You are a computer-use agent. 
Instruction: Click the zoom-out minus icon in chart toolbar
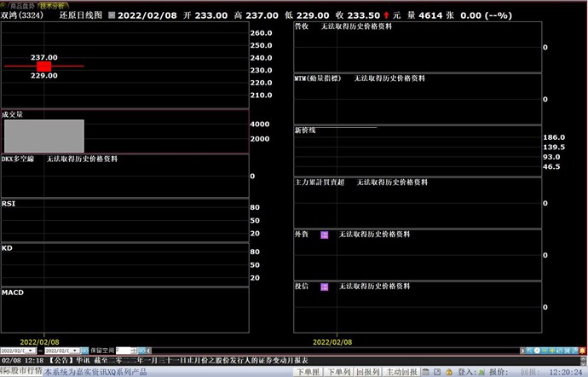click(x=545, y=350)
